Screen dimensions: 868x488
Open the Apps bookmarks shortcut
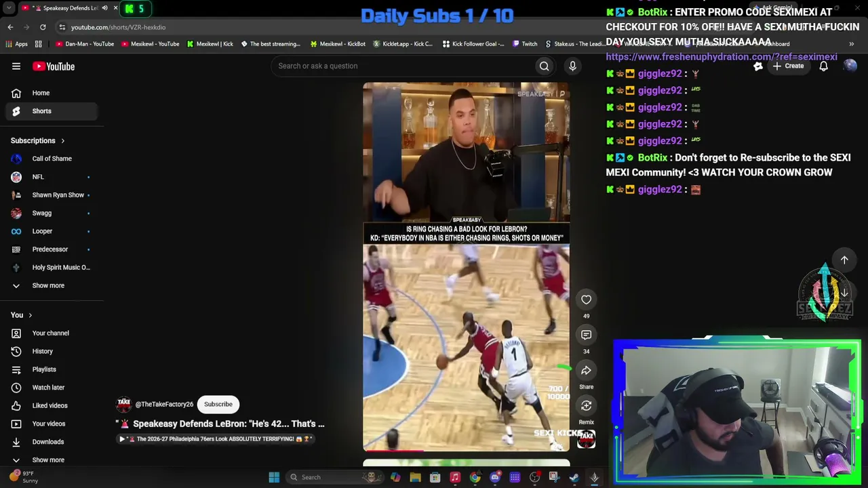17,44
